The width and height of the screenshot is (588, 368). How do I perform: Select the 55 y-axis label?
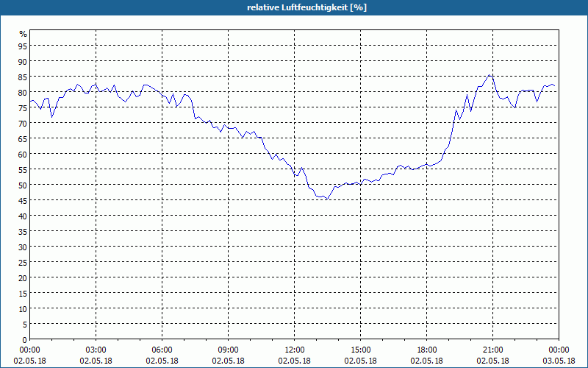point(23,169)
